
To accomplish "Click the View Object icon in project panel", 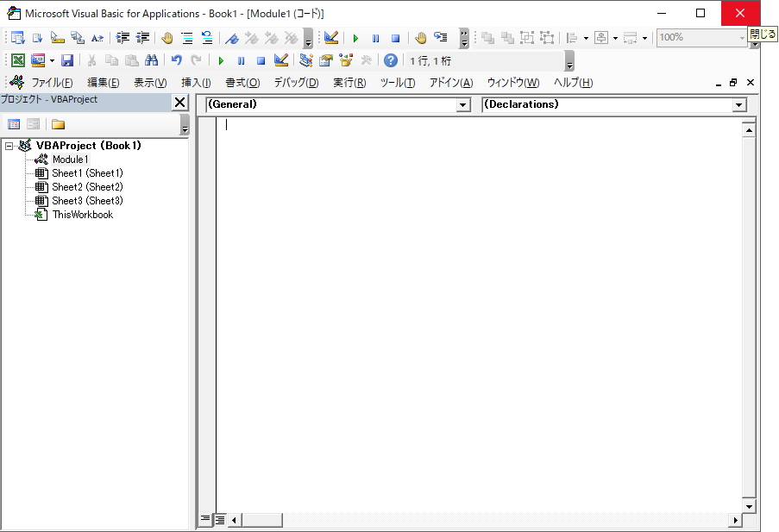I will click(34, 124).
